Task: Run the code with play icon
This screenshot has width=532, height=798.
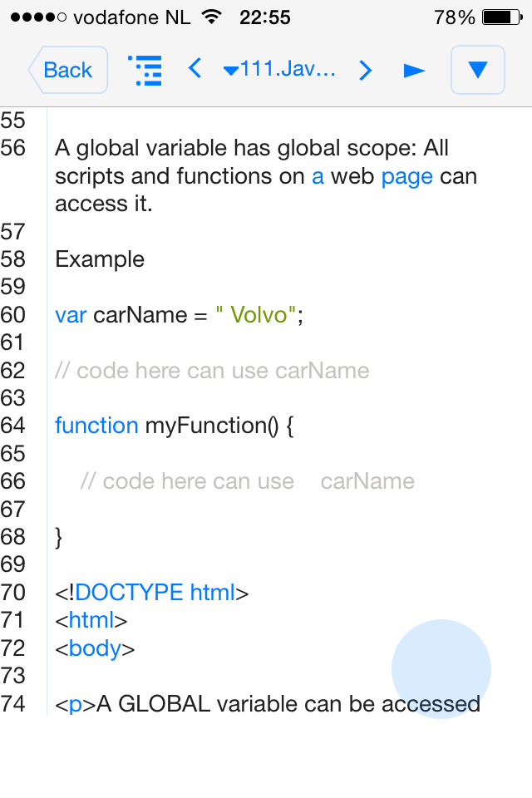Action: click(414, 70)
